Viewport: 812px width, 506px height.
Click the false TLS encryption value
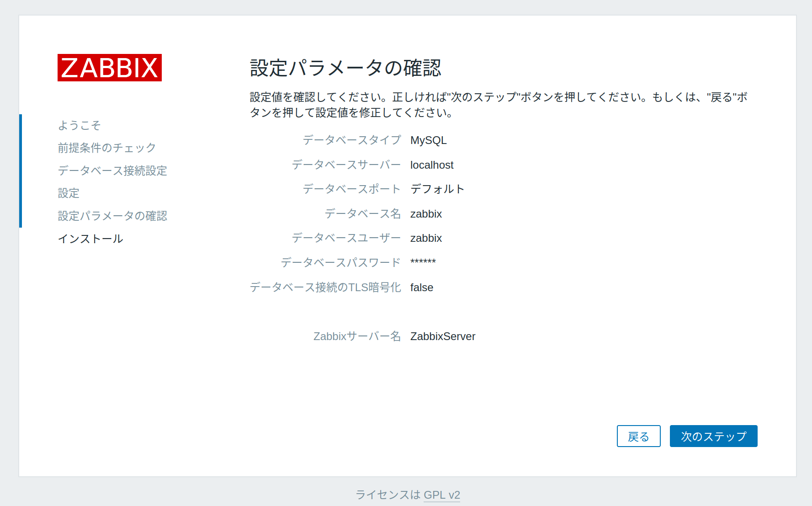(x=422, y=288)
